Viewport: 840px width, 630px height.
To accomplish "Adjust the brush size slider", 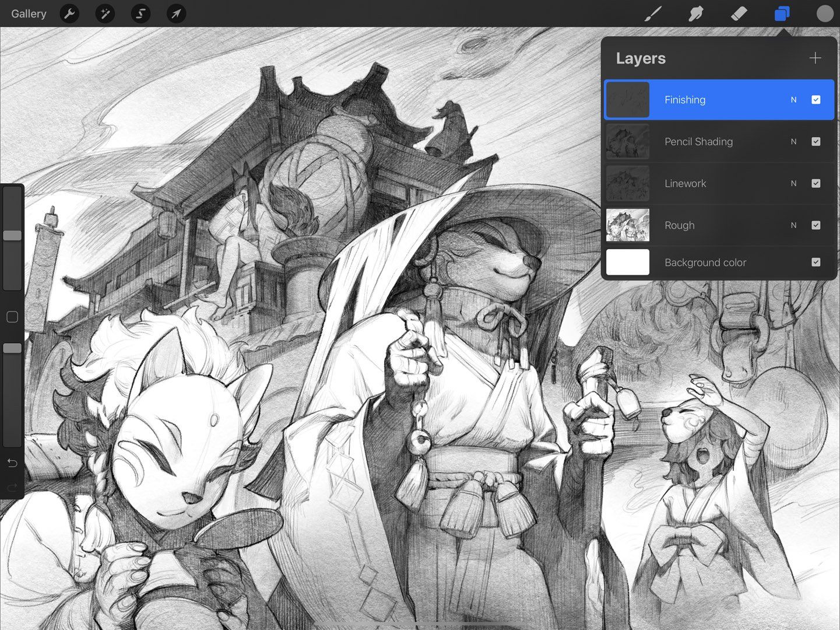I will (12, 235).
